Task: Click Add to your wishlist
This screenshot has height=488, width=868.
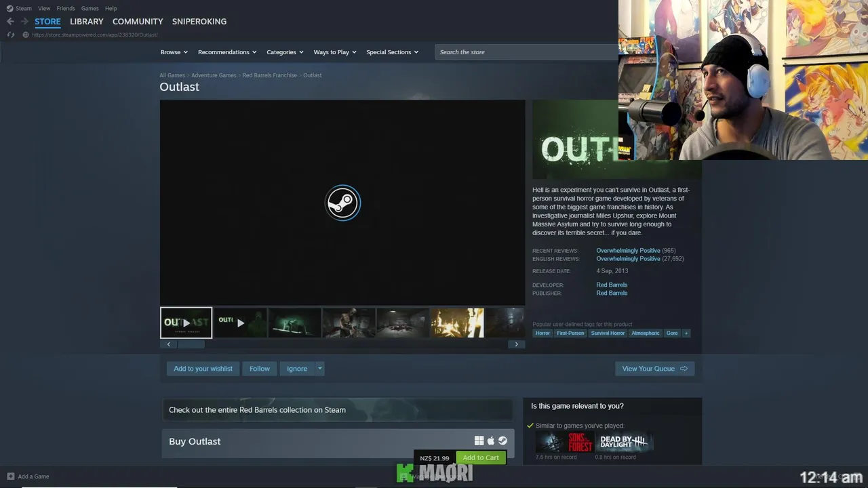Action: (203, 369)
